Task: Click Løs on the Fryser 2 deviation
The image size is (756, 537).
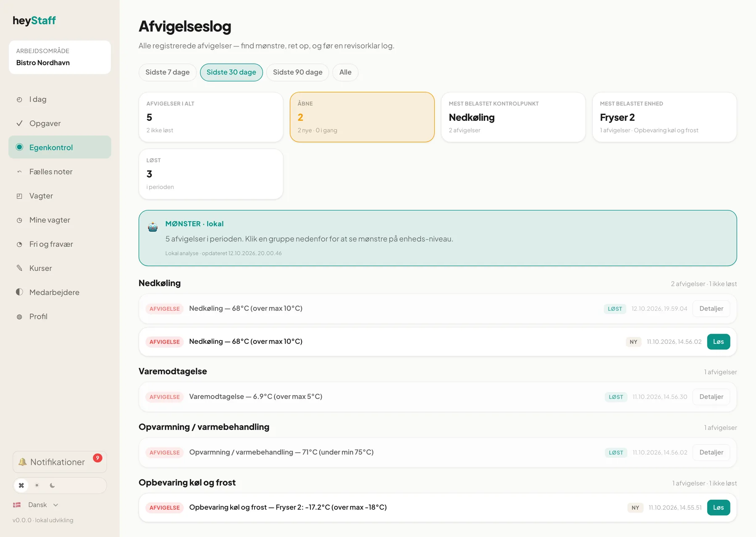Action: pyautogui.click(x=718, y=508)
